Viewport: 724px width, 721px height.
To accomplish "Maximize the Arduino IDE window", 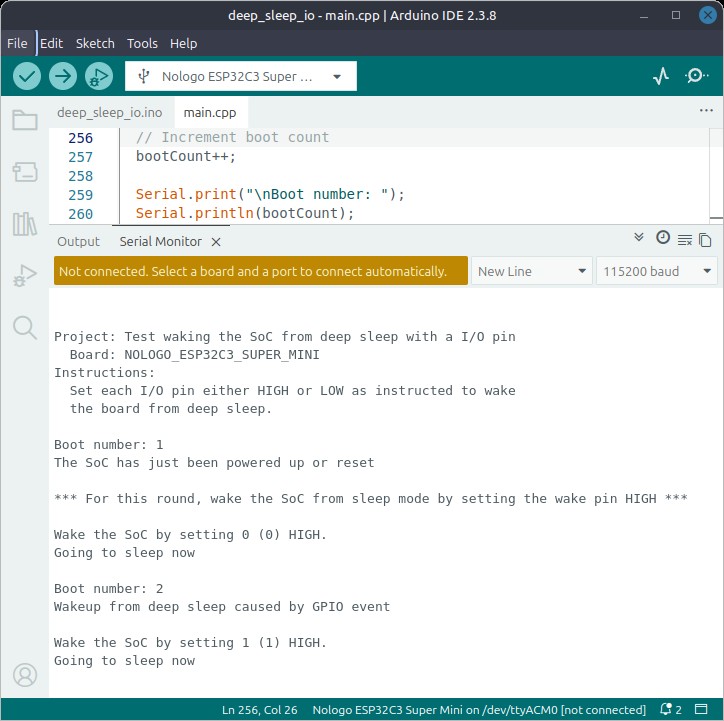I will pyautogui.click(x=676, y=15).
